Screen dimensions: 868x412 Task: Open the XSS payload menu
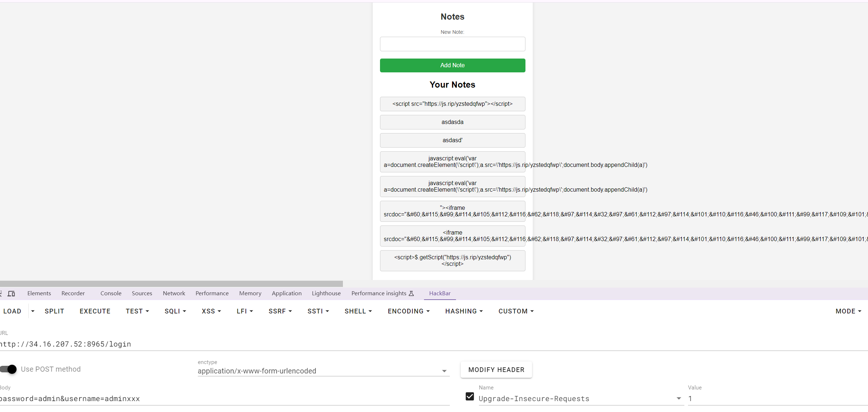point(211,311)
